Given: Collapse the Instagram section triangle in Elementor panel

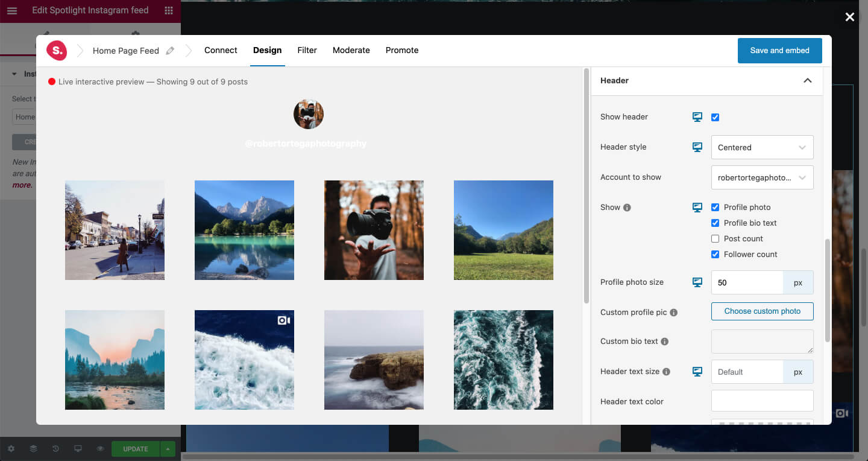Looking at the screenshot, I should [14, 74].
